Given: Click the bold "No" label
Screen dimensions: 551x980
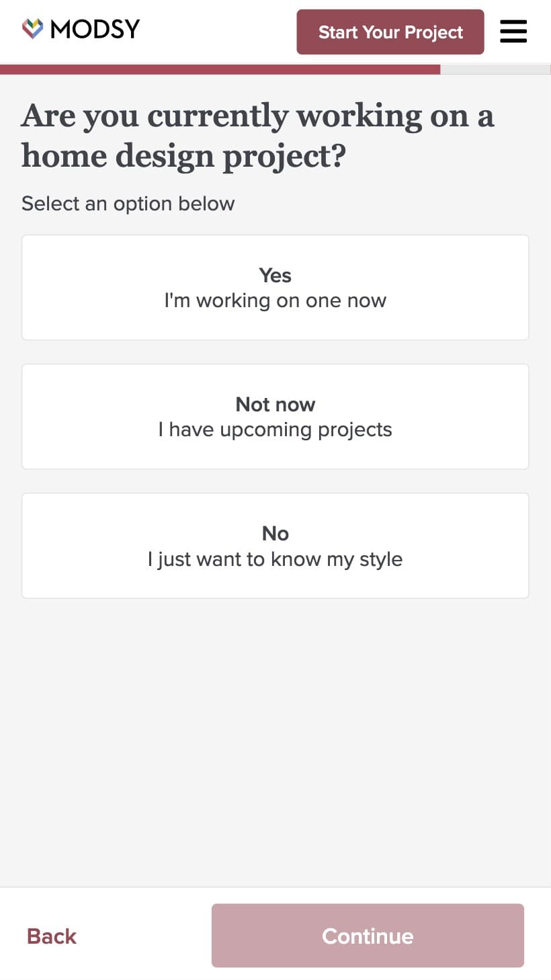Looking at the screenshot, I should pos(275,533).
